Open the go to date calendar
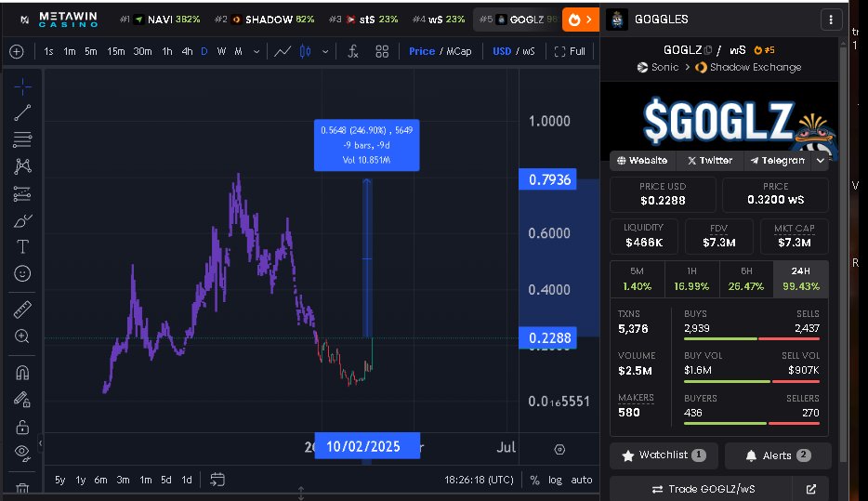Image resolution: width=868 pixels, height=501 pixels. coord(217,480)
